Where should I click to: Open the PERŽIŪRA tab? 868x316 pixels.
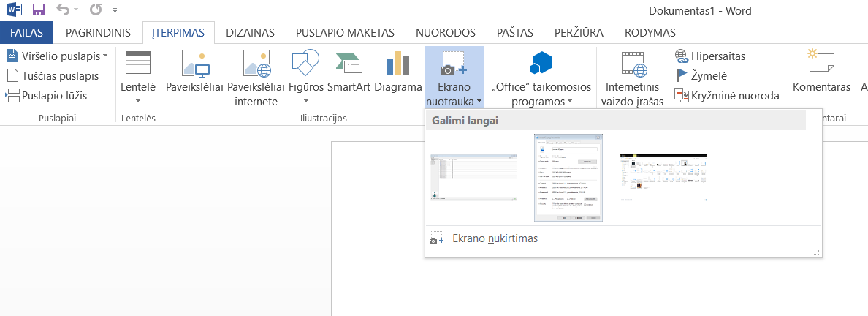[579, 33]
